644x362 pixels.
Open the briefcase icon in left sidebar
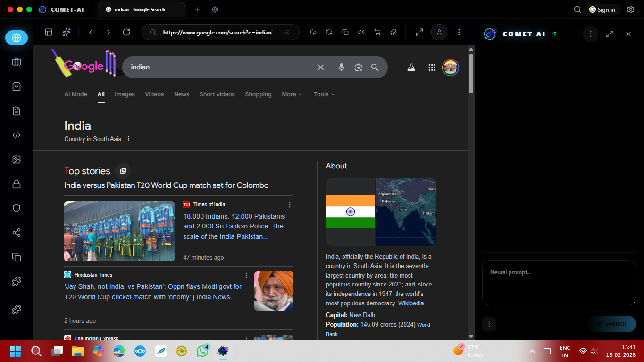click(x=17, y=62)
